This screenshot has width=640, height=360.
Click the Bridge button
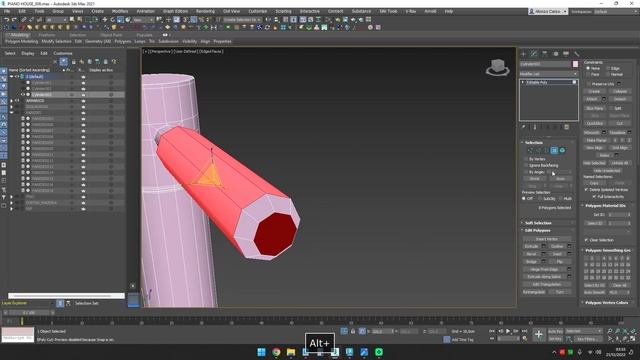pos(531,262)
